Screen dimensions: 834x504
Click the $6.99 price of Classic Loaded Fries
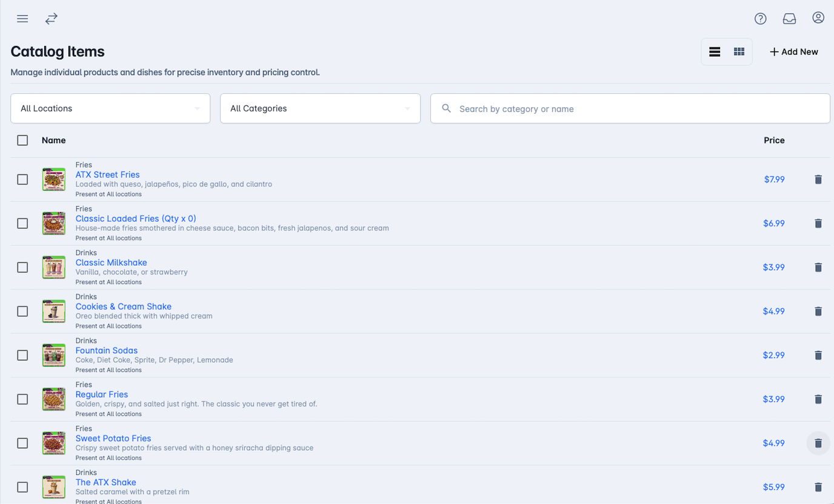pyautogui.click(x=774, y=224)
